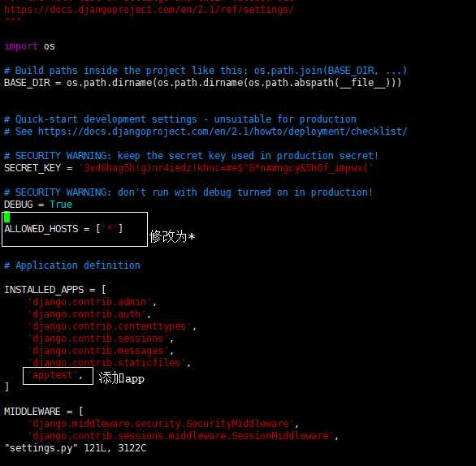
Task: Click the 'django.contrib.messages' entry
Action: pos(100,351)
